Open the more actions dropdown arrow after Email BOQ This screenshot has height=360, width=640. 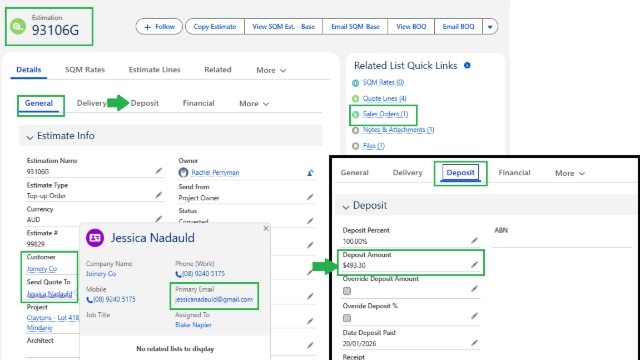point(490,27)
